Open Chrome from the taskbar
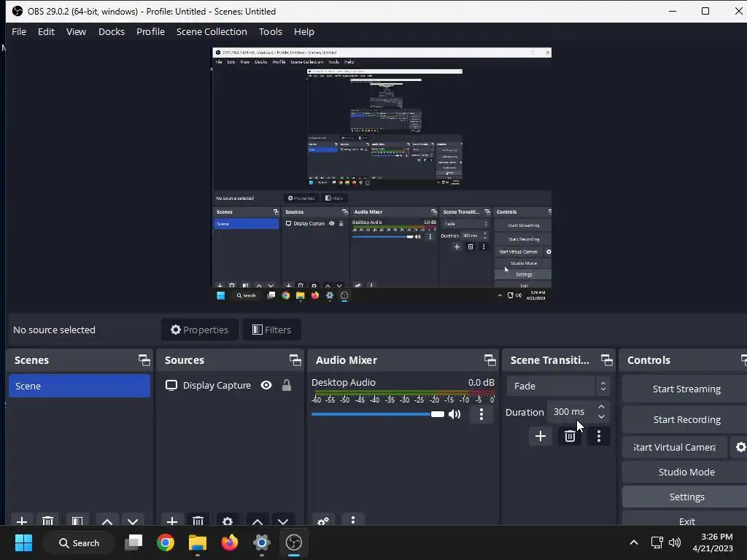The width and height of the screenshot is (747, 560). 166,542
